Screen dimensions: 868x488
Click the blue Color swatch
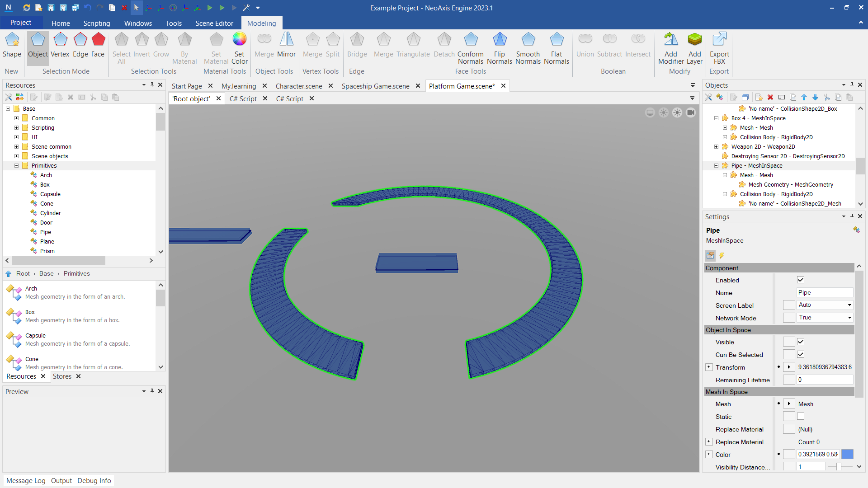(847, 455)
